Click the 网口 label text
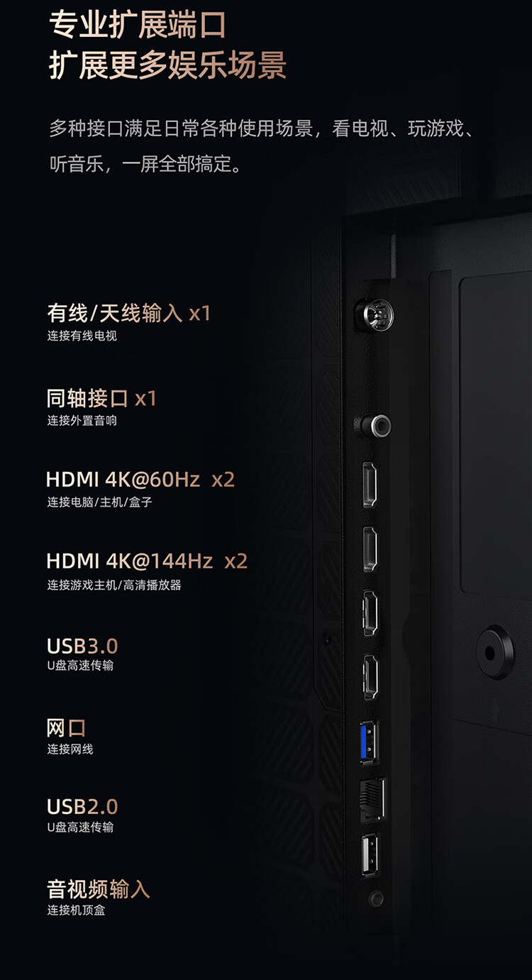 [x=67, y=728]
